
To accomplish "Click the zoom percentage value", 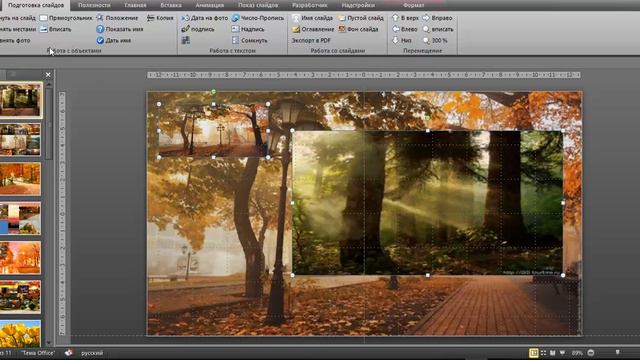I will click(x=577, y=353).
